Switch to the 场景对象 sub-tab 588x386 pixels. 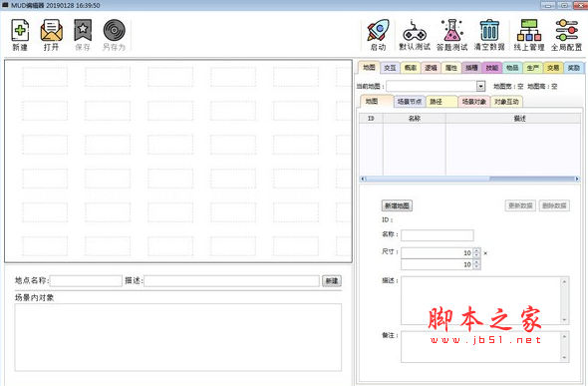[x=474, y=102]
